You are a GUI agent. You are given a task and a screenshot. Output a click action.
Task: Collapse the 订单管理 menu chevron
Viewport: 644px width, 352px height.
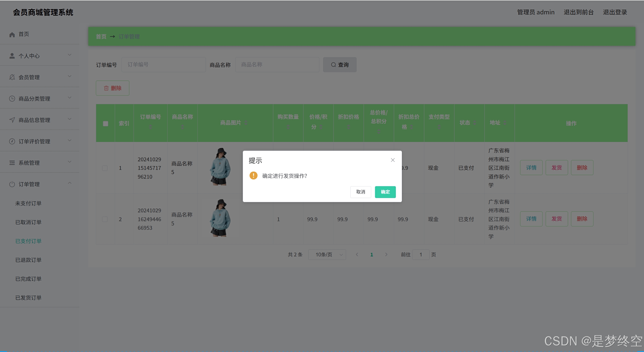70,183
